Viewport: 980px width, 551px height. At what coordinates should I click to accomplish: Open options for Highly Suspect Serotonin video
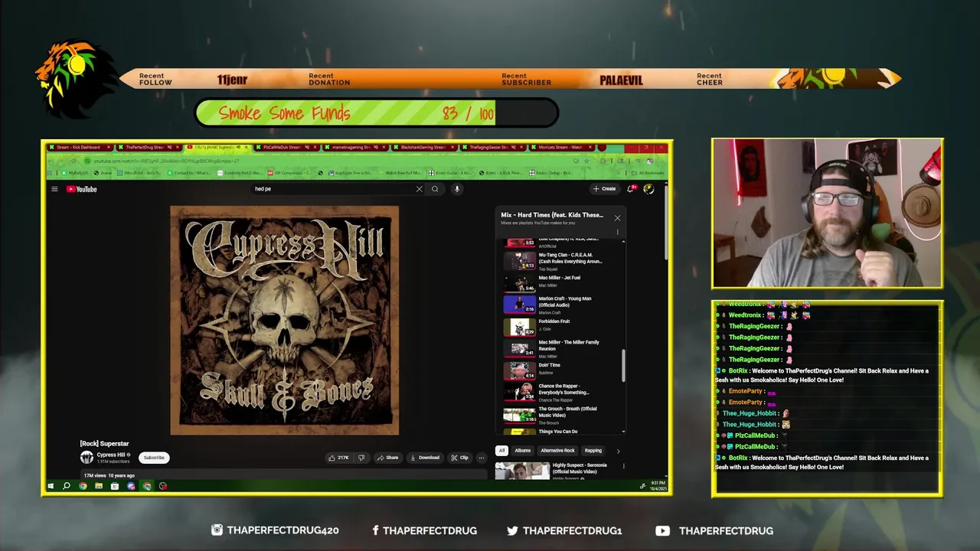[x=623, y=465]
